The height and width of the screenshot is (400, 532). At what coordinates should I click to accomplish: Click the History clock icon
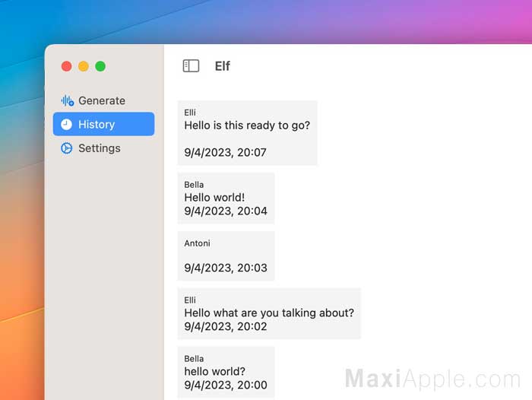point(67,124)
